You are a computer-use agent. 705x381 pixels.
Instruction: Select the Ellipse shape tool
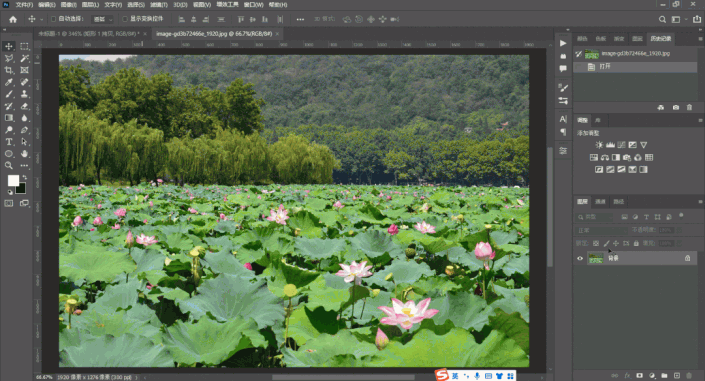tap(9, 154)
